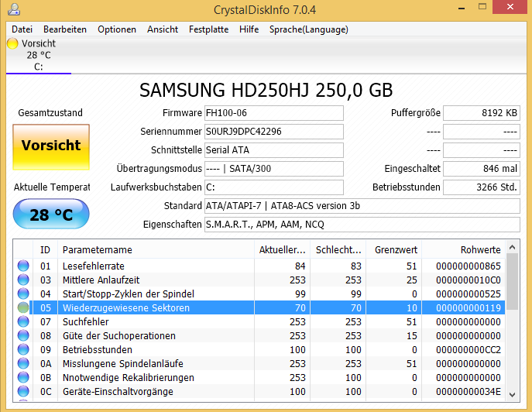The height and width of the screenshot is (412, 532).
Task: Click the status orb for Nnotwendige Rekalibrierungen
Action: tap(23, 377)
